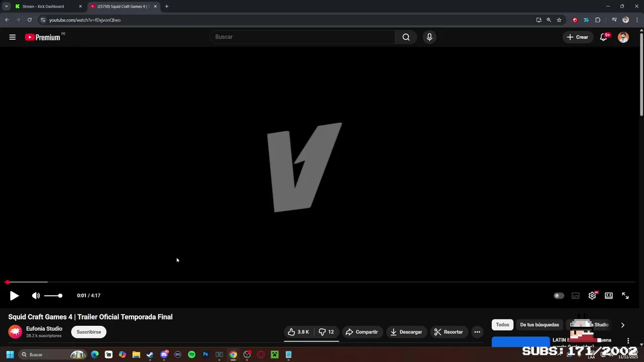
Task: Start voice search with microphone icon
Action: (x=429, y=37)
